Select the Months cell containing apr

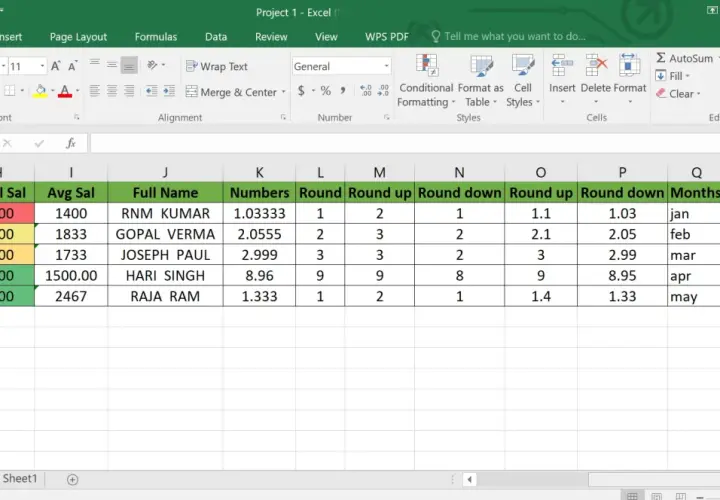(694, 275)
